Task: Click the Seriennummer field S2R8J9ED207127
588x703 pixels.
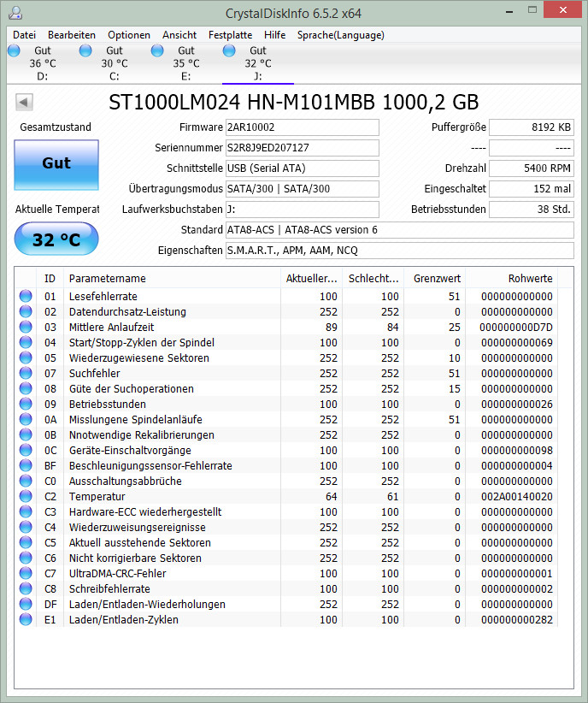Action: tap(302, 148)
